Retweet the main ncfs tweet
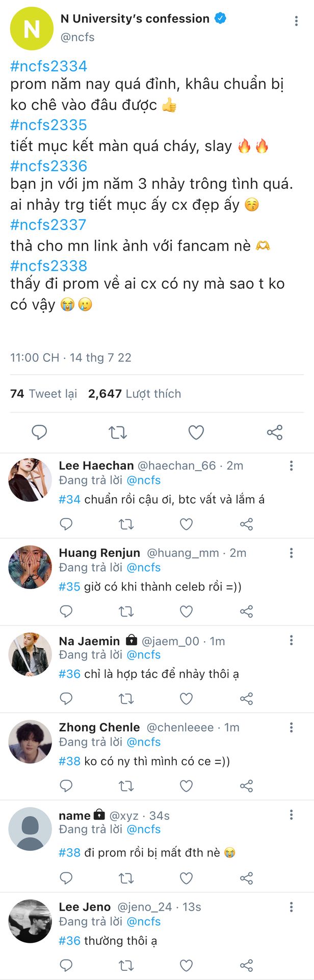314x980 pixels. 118,432
